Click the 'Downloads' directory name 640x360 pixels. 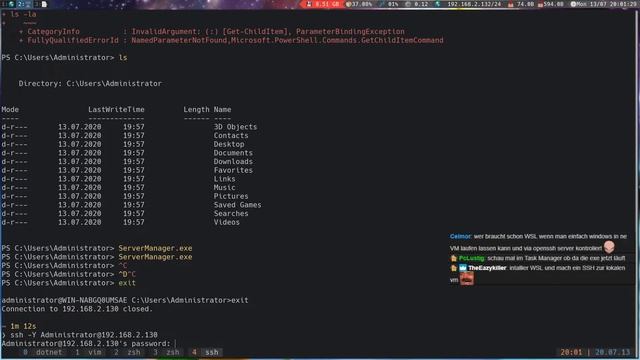[233, 161]
